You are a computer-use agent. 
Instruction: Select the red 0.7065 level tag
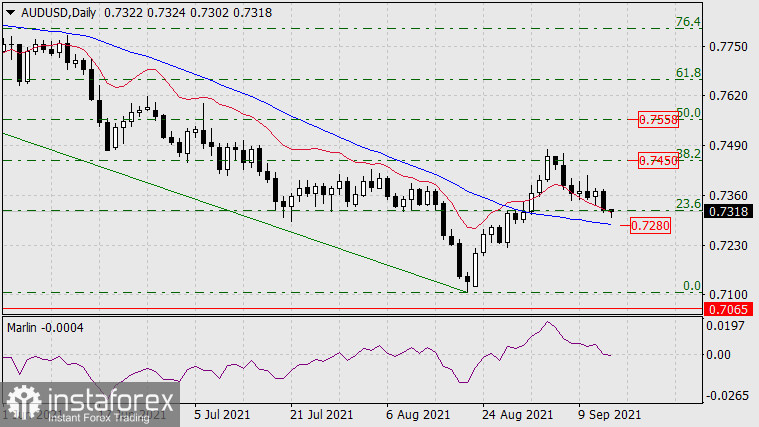729,309
